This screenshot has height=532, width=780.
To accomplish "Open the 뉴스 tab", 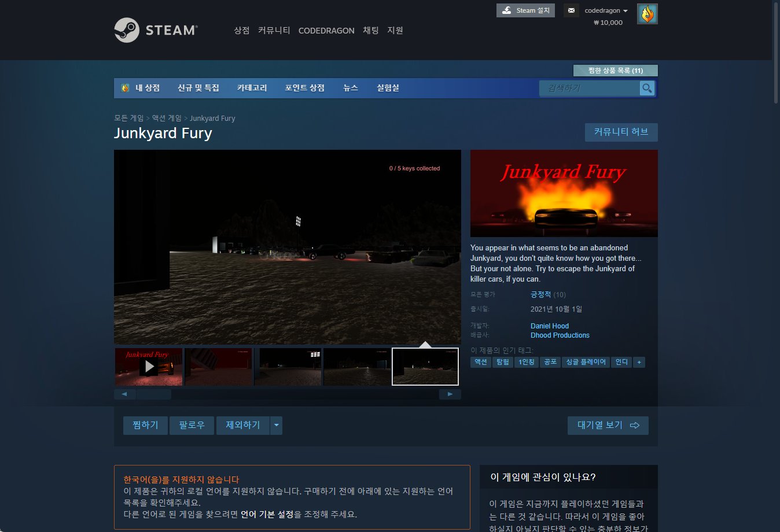I will pos(351,88).
